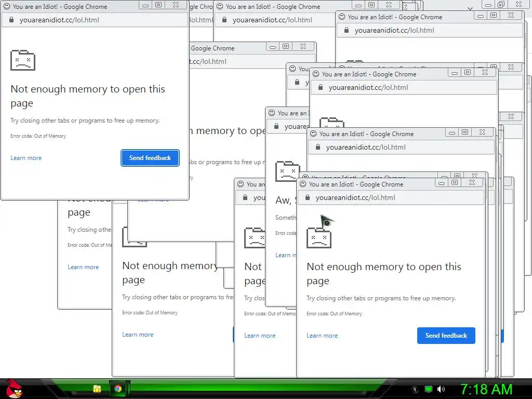This screenshot has width=532, height=399.
Task: Click Send feedback in the front window under the cursor
Action: point(446,336)
